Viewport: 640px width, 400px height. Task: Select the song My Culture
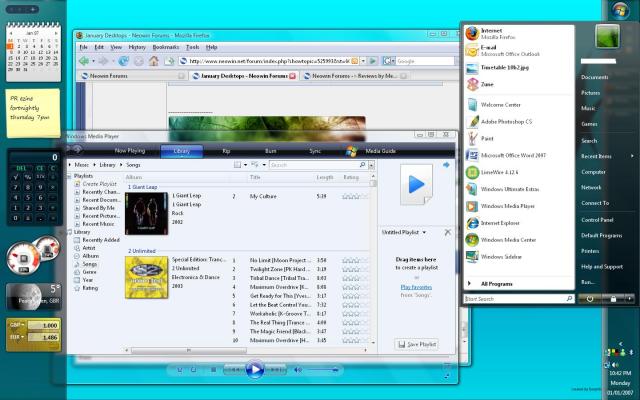[263, 197]
